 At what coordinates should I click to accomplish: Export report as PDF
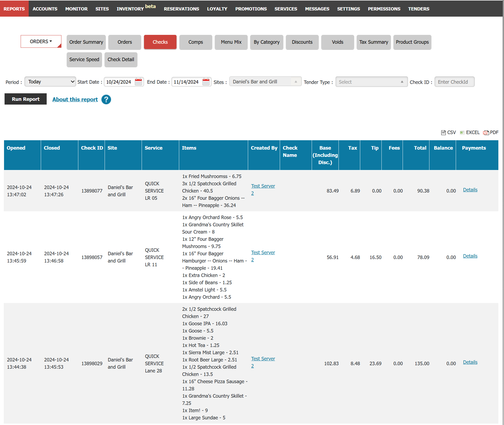(491, 132)
